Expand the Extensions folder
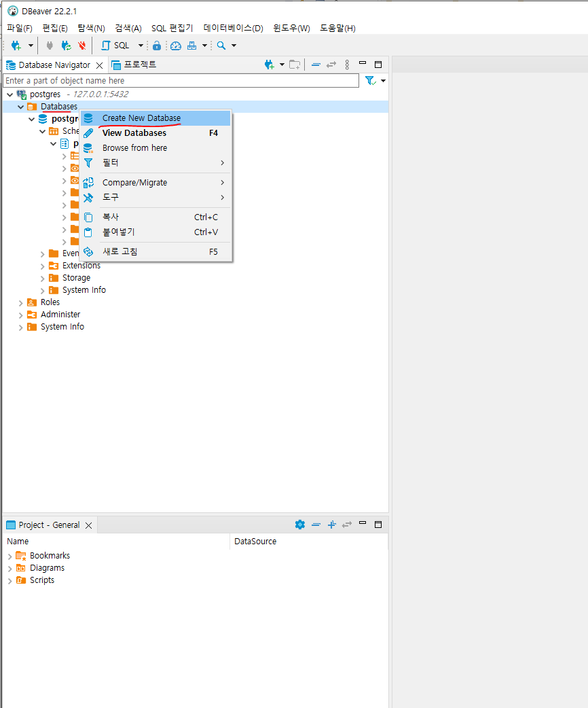This screenshot has height=708, width=588. [42, 266]
